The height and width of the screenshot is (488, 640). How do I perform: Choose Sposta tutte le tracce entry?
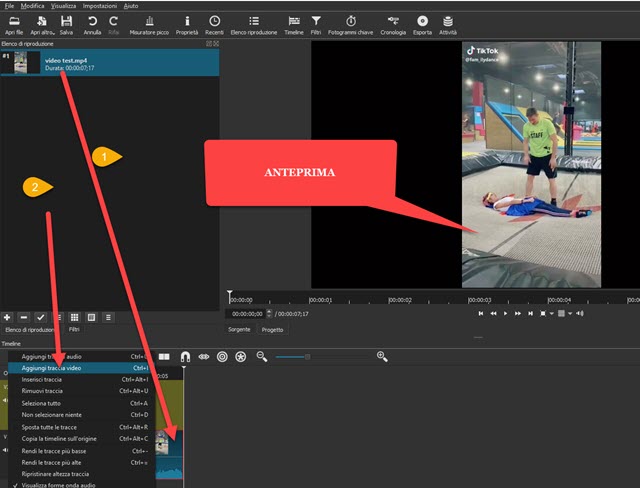pyautogui.click(x=82, y=427)
